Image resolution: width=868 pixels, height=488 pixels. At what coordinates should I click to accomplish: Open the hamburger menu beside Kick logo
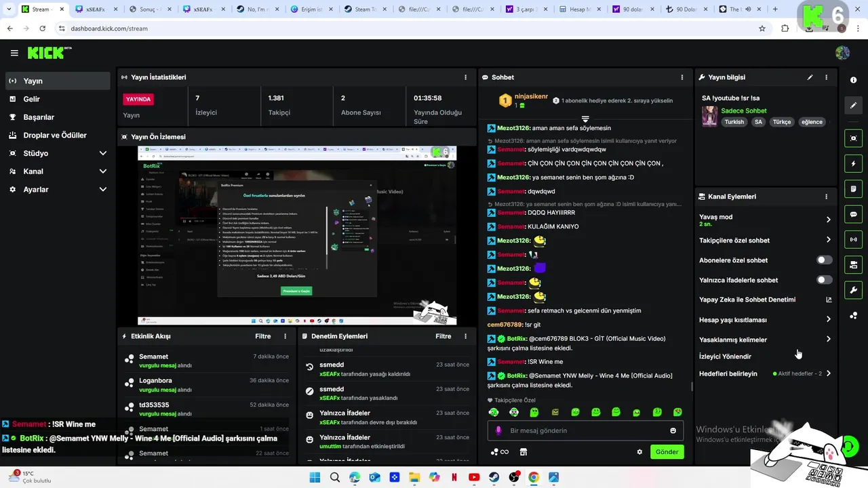14,53
